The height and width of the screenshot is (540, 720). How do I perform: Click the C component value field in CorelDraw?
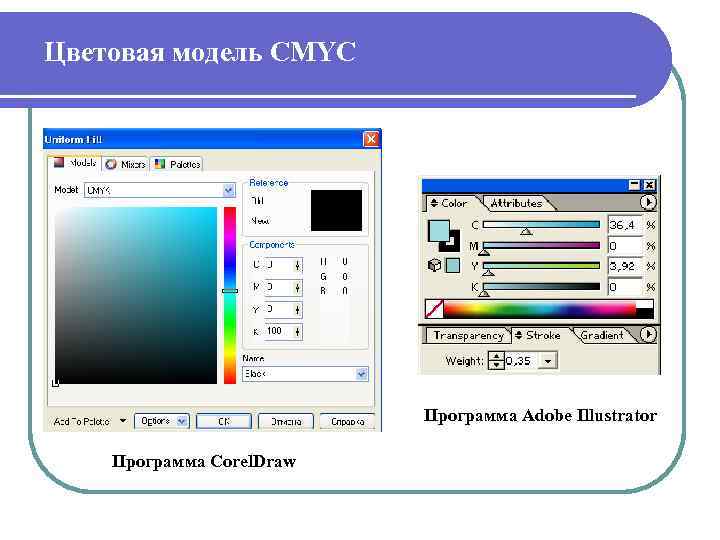pos(278,265)
